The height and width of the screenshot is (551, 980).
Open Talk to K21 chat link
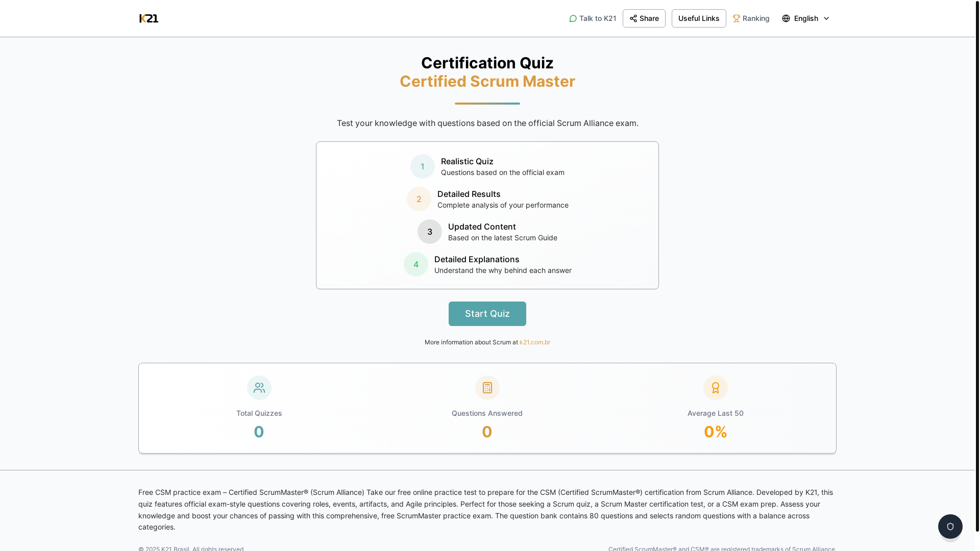tap(593, 18)
